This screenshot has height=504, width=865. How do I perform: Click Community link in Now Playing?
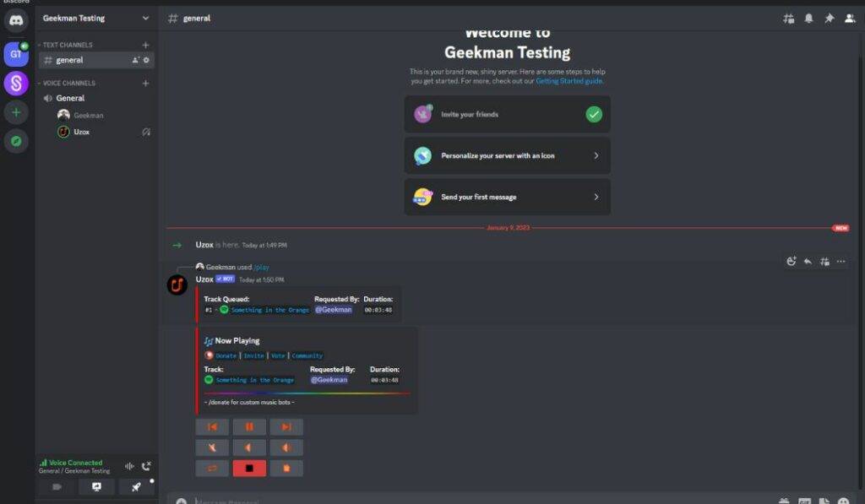coord(307,355)
